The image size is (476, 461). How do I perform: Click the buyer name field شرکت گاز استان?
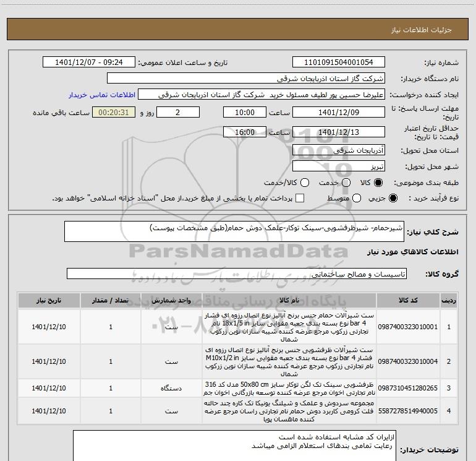pyautogui.click(x=246, y=79)
